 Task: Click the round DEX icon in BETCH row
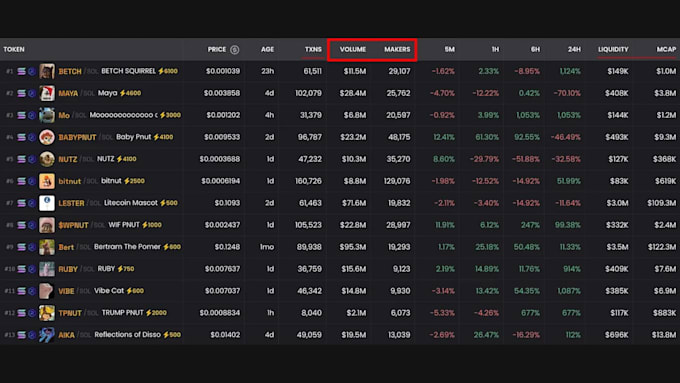[32, 71]
